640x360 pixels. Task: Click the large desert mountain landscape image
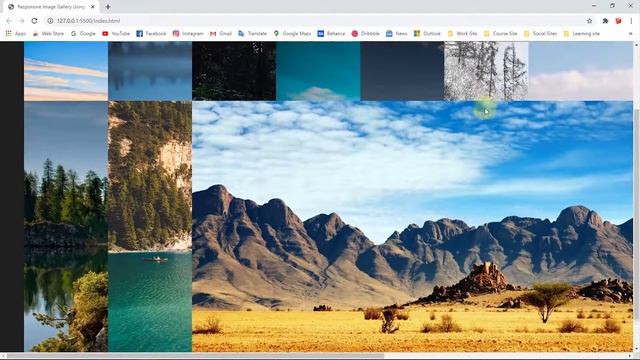[412, 227]
